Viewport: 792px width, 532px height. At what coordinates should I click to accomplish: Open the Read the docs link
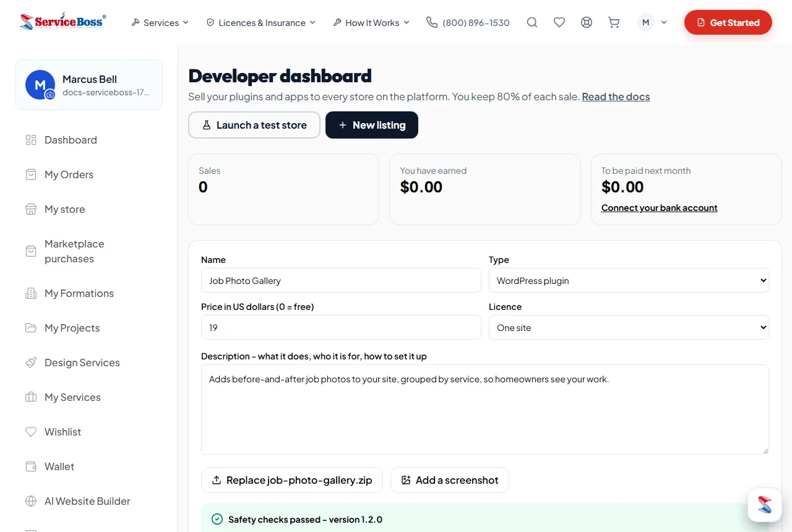tap(616, 97)
